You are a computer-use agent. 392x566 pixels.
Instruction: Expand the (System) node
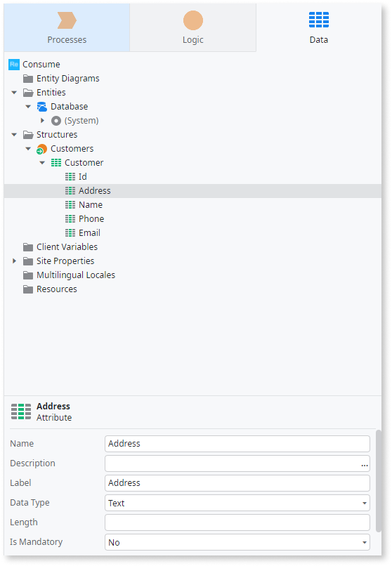pyautogui.click(x=42, y=121)
